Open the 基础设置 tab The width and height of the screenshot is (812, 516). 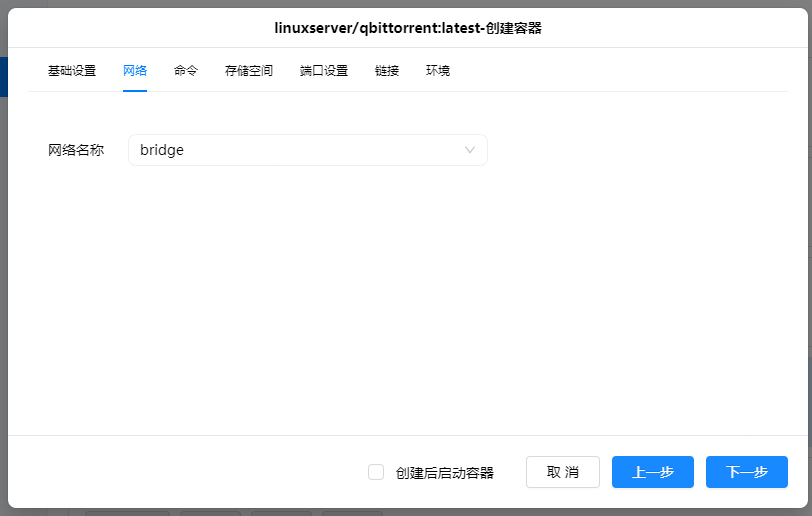tap(72, 71)
